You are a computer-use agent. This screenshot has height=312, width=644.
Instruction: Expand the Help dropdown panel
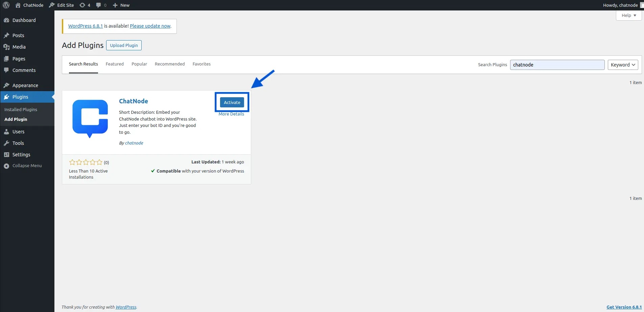(628, 15)
